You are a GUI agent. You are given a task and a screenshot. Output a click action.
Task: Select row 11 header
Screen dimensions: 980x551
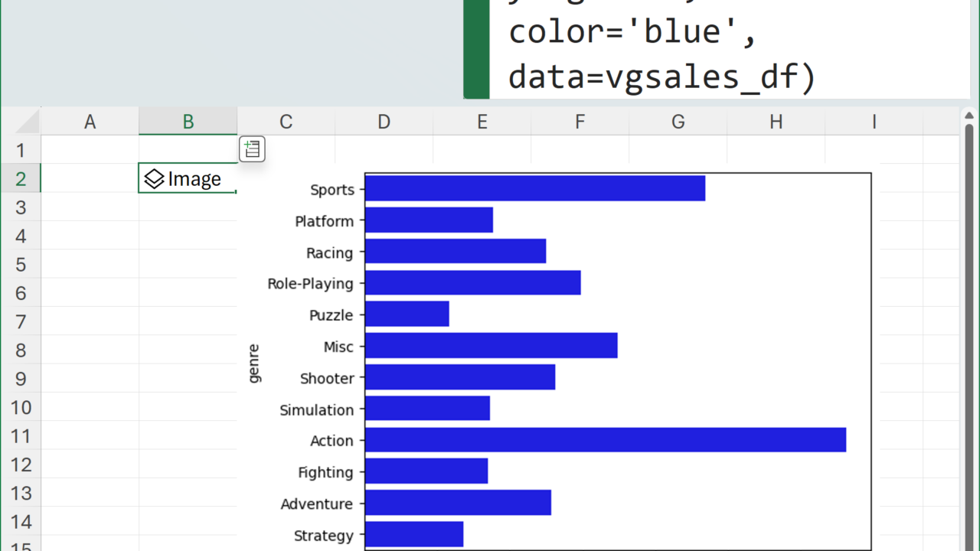pos(21,436)
